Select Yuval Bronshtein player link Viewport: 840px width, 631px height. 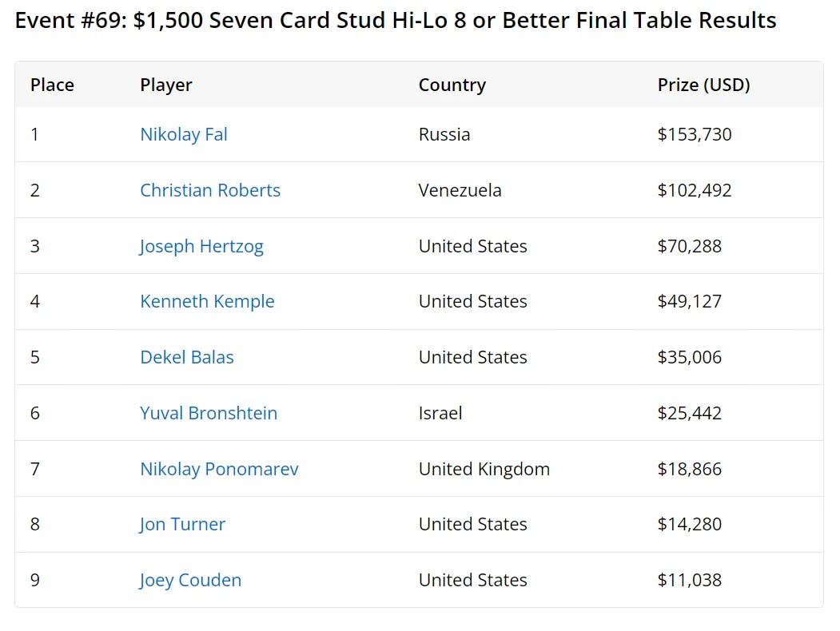[x=209, y=413]
